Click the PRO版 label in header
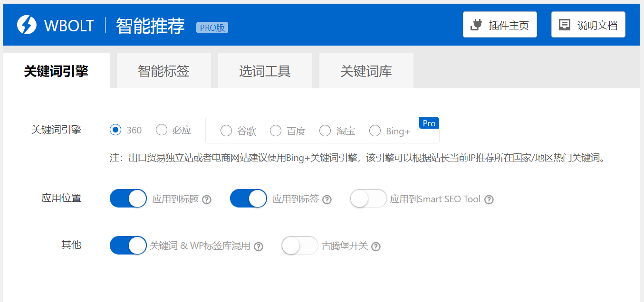 tap(212, 28)
